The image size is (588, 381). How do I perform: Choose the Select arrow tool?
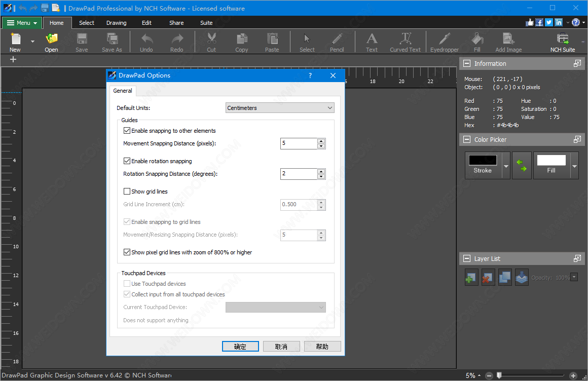pyautogui.click(x=307, y=39)
